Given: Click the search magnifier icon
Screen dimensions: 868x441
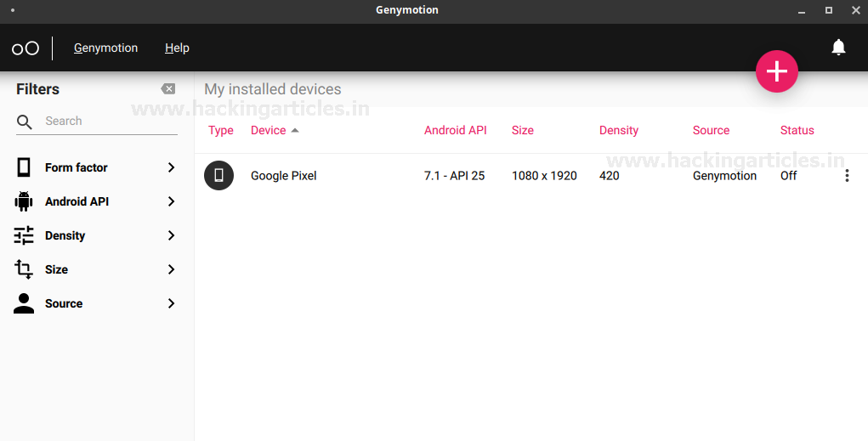Looking at the screenshot, I should pos(25,122).
